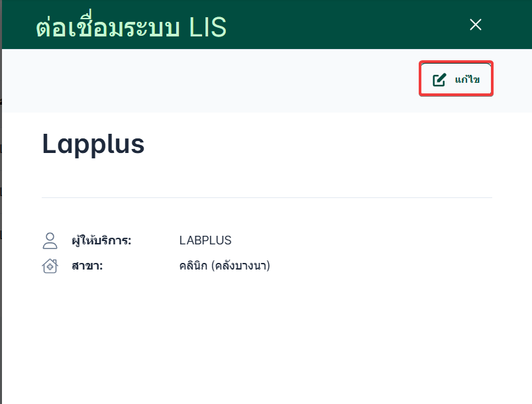Click the pencil edit icon
Viewport: 532px width, 404px height.
[439, 79]
